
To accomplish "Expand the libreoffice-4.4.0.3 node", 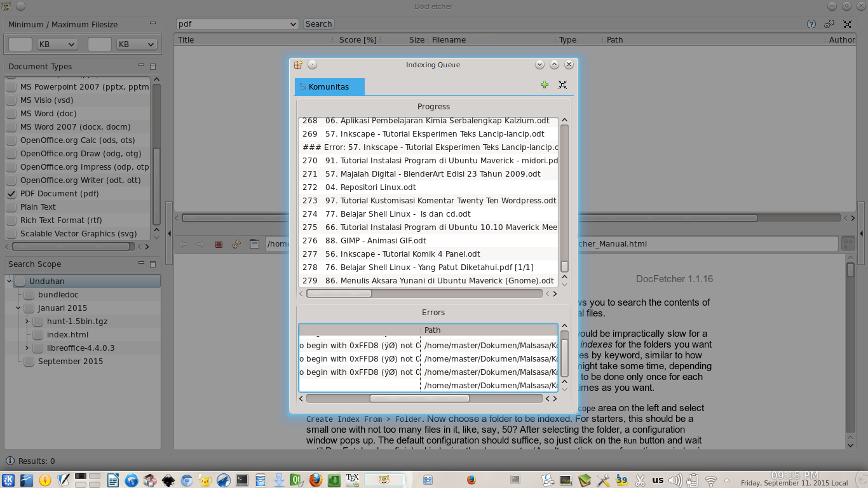I will (x=27, y=348).
